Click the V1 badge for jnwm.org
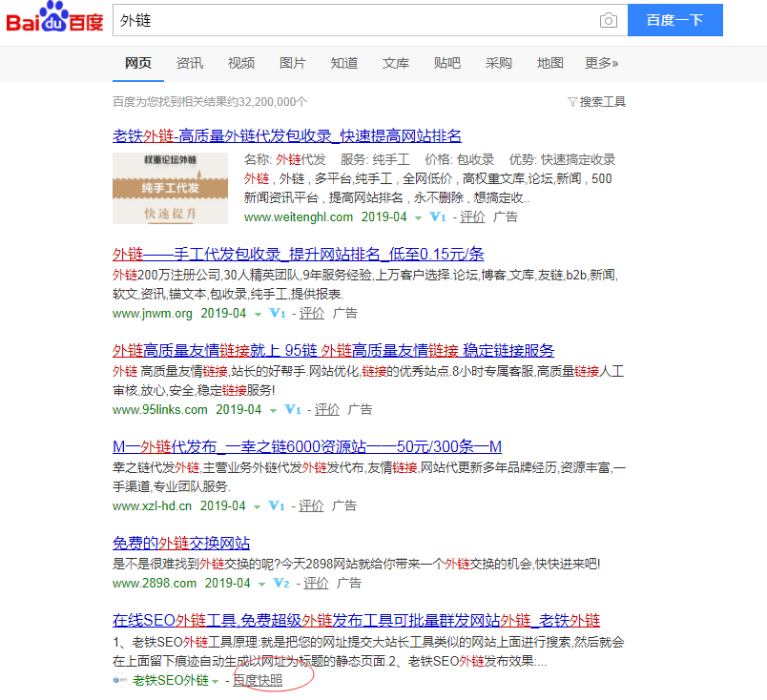This screenshot has width=767, height=700. tap(278, 313)
